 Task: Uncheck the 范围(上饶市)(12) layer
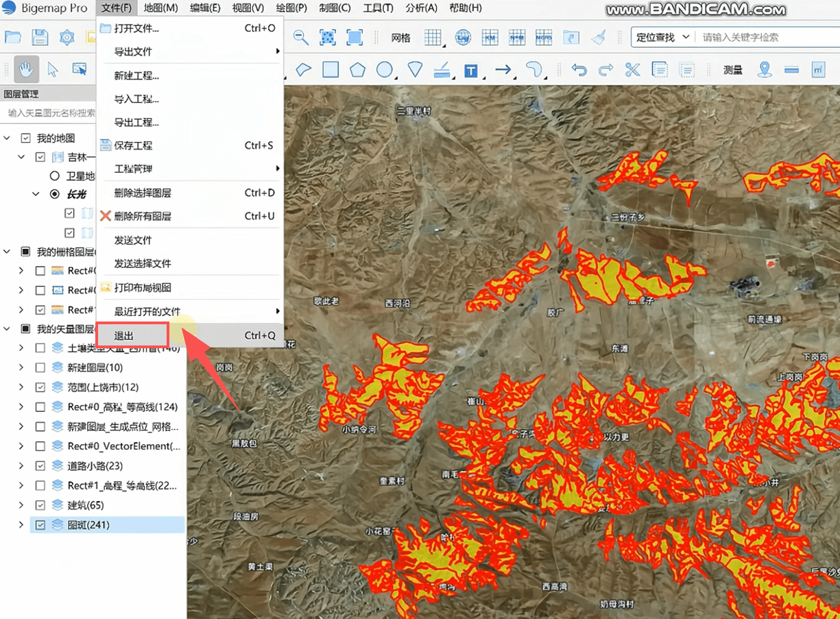(x=40, y=387)
